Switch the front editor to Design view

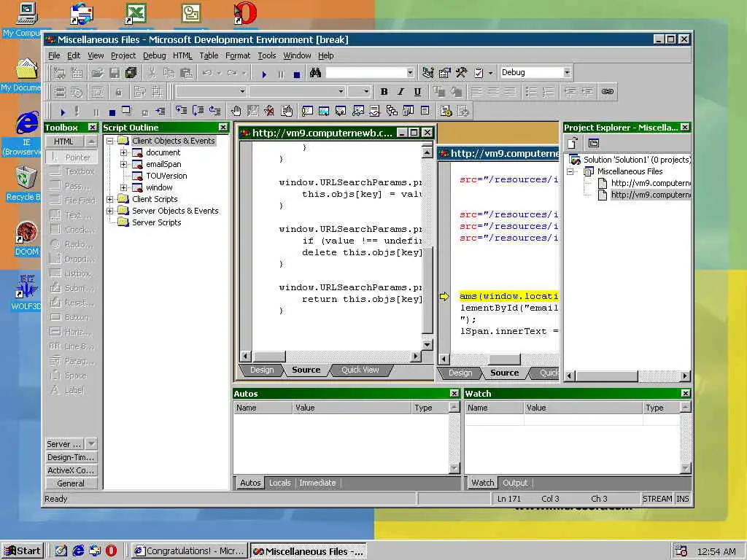[x=262, y=370]
